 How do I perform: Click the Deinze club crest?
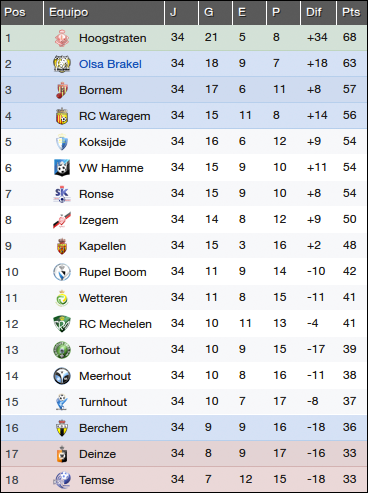62,454
